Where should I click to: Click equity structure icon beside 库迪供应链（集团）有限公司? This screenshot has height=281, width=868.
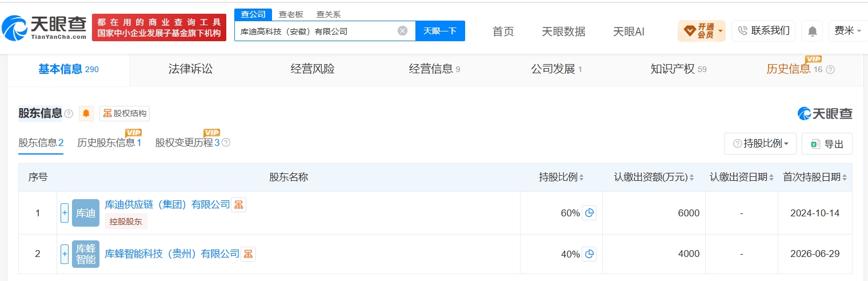[x=239, y=205]
